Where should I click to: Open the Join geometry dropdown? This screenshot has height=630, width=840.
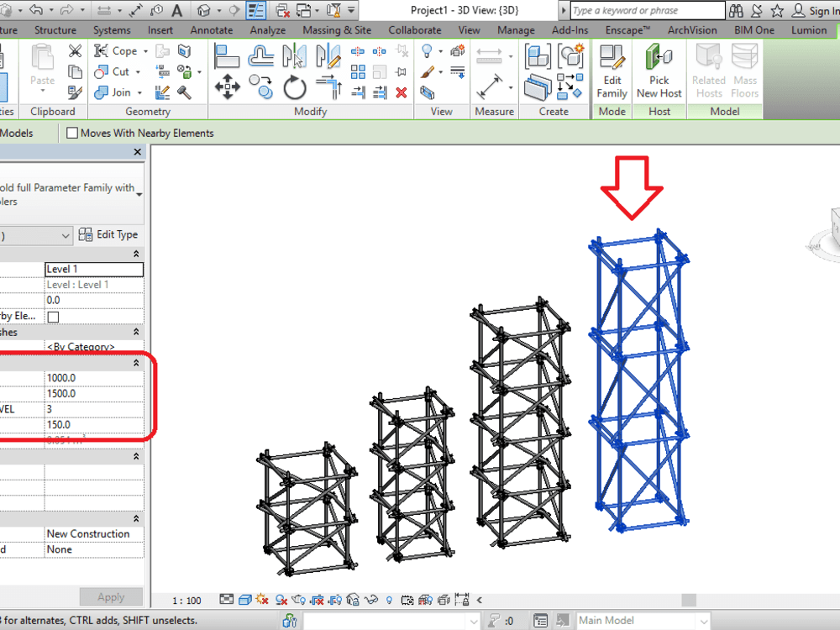tap(139, 92)
